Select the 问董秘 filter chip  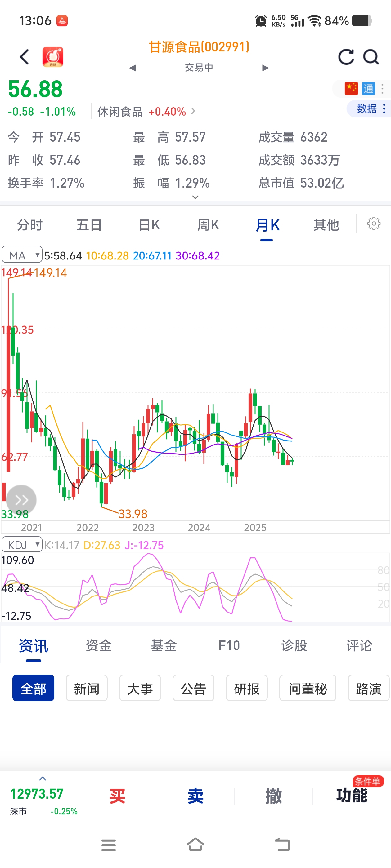click(308, 688)
